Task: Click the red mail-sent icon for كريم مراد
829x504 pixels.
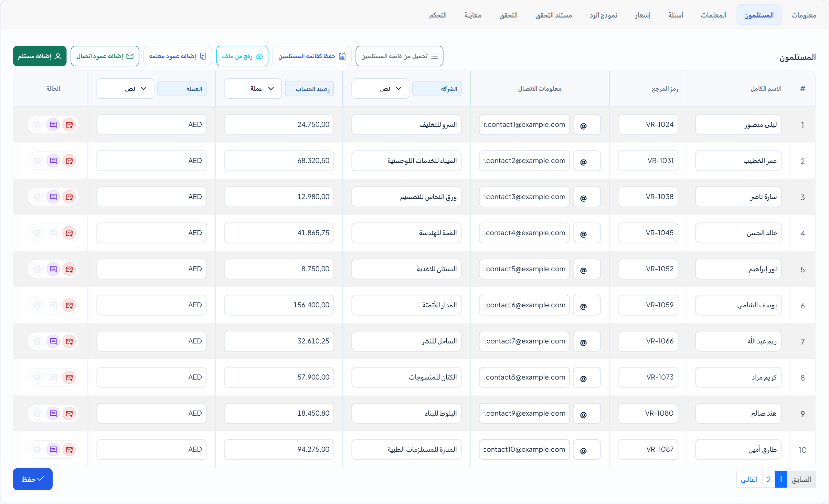Action: point(70,377)
